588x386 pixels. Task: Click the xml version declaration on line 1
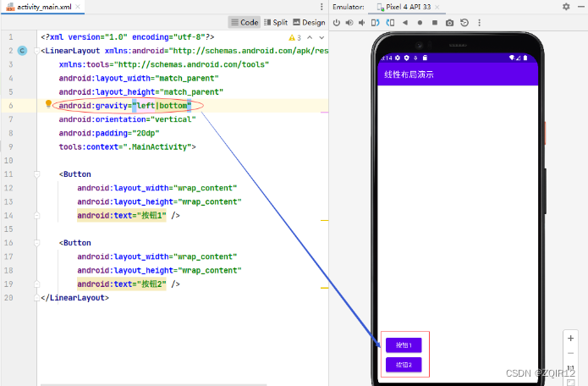tap(128, 37)
